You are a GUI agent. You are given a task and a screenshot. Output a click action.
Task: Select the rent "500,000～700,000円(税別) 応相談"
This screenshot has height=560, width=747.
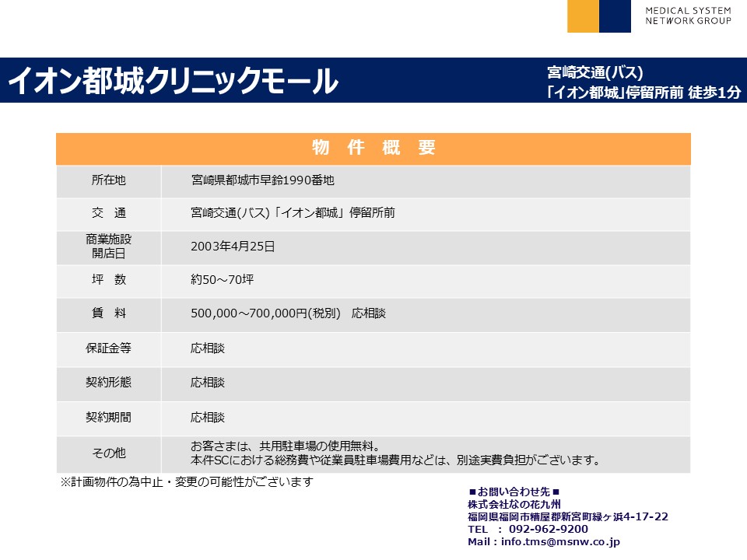click(288, 313)
